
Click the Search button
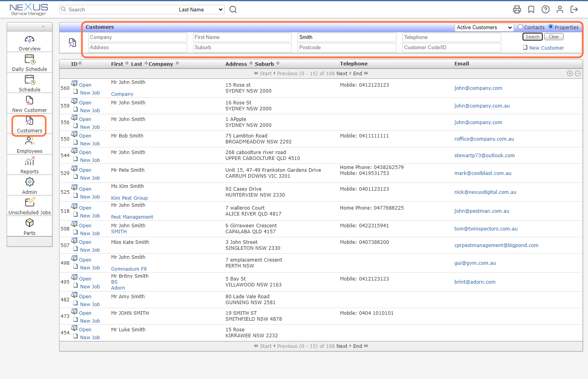point(532,36)
